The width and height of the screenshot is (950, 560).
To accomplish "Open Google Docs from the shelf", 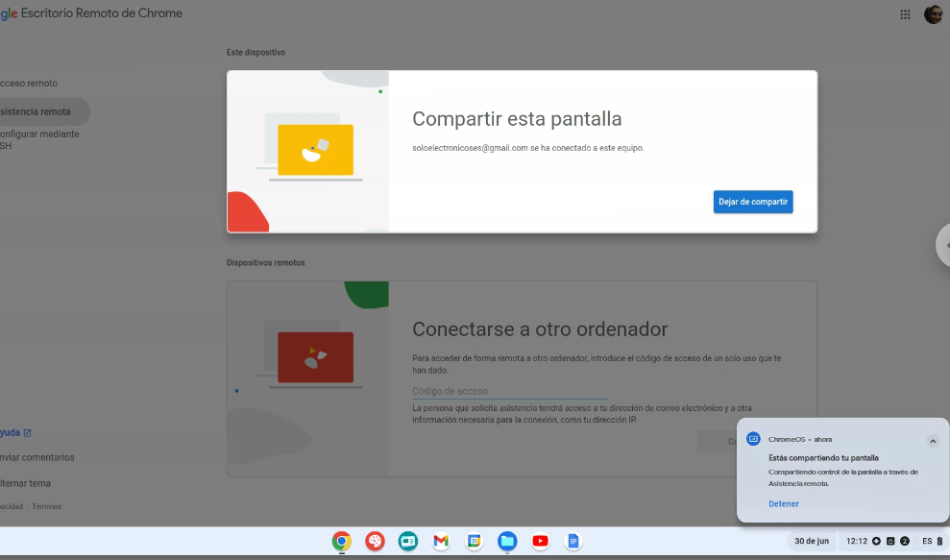I will coord(573,542).
